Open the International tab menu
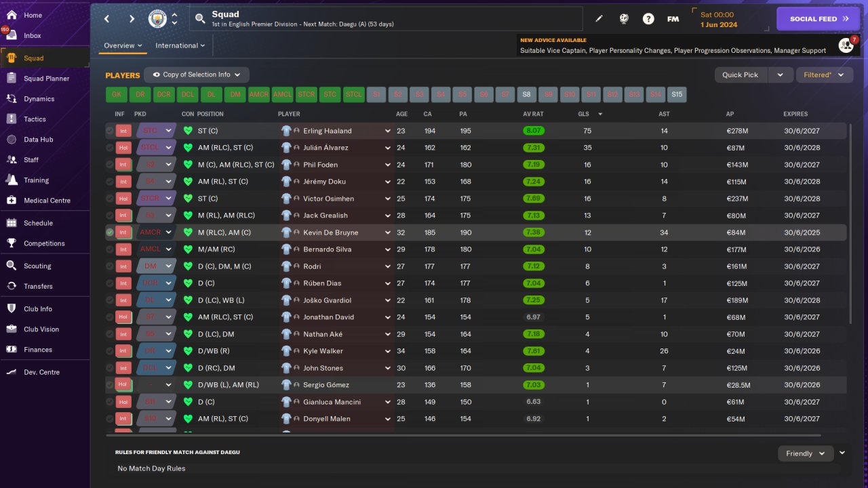 180,45
